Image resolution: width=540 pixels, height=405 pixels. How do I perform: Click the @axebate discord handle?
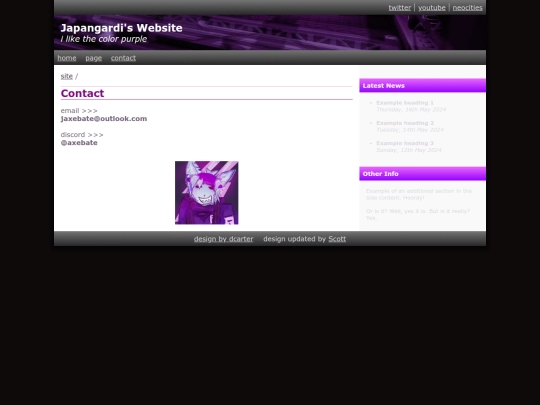[79, 143]
